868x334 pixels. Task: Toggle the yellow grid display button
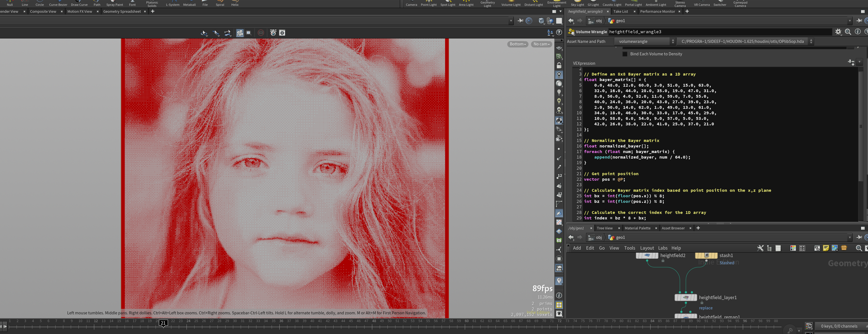[x=559, y=305]
